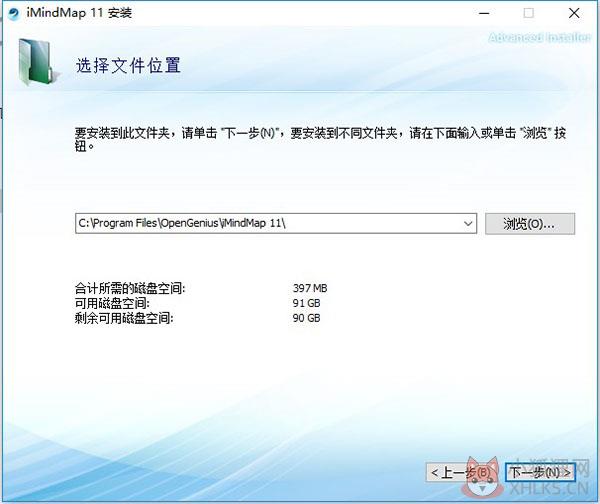The image size is (600, 504).
Task: Click the 可用磁盘空间 label
Action: click(112, 303)
